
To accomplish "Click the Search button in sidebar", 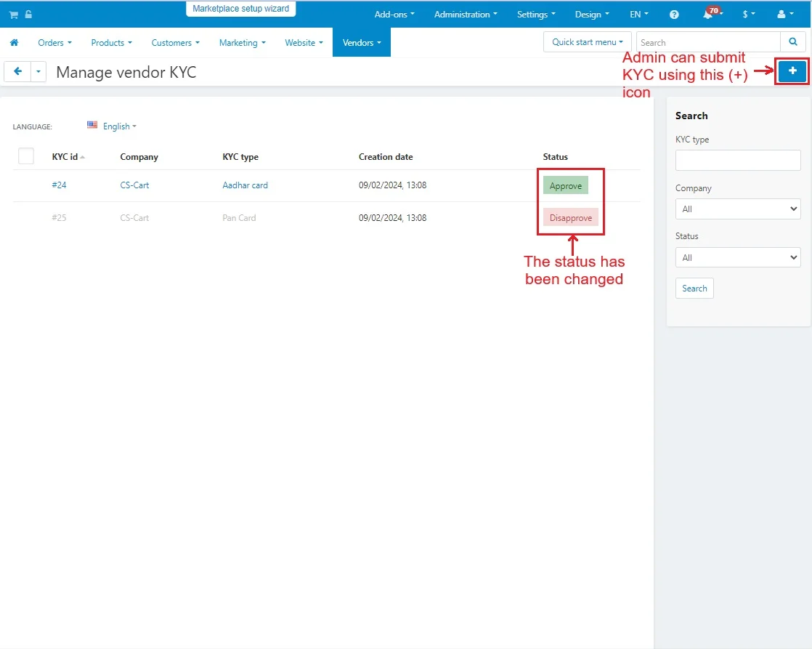I will coord(694,289).
